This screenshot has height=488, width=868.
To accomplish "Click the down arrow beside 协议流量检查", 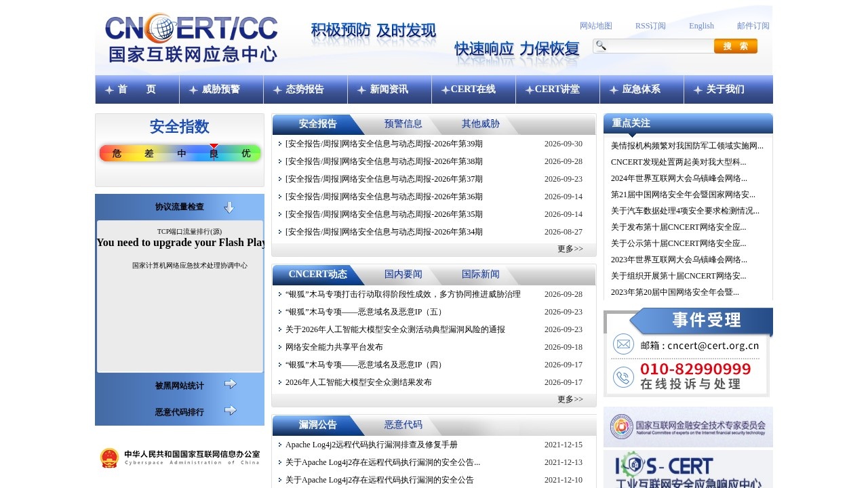I will click(229, 207).
